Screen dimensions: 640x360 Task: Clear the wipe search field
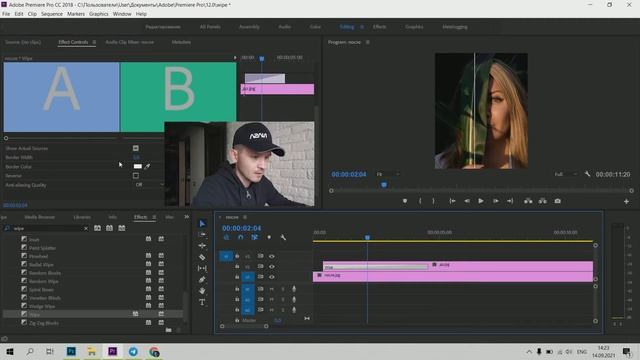click(x=86, y=229)
